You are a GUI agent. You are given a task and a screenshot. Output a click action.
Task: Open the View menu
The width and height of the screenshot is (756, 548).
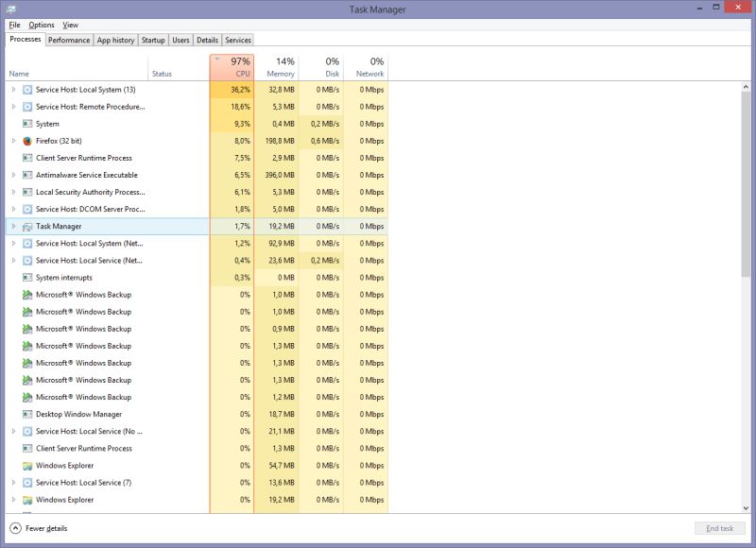pyautogui.click(x=70, y=25)
